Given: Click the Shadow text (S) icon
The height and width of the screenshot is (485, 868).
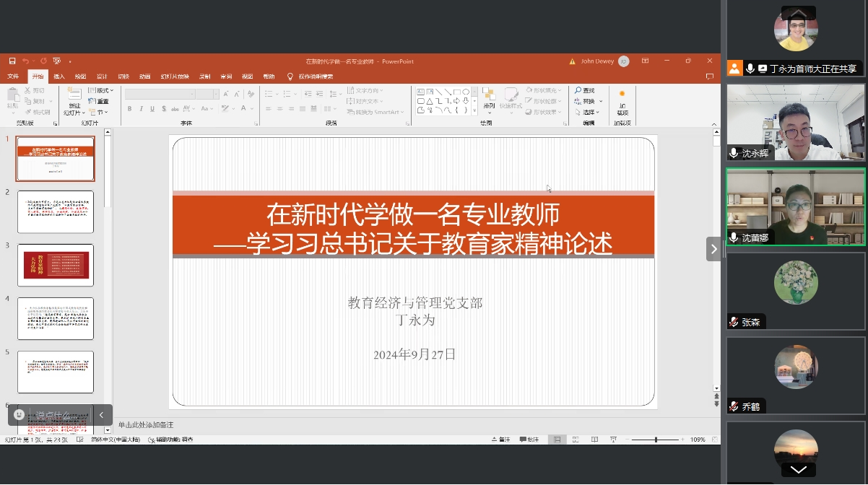Looking at the screenshot, I should click(x=164, y=109).
